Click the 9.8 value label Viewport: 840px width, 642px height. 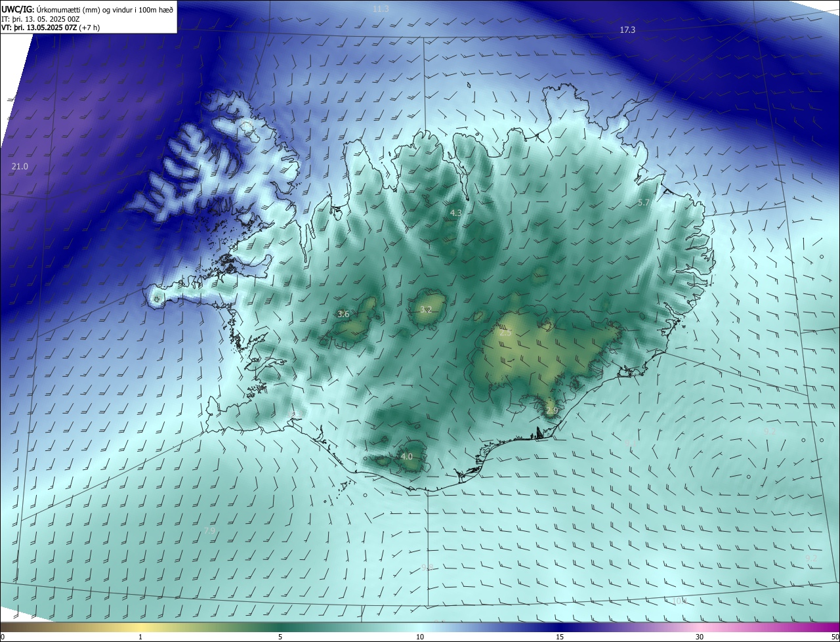427,567
